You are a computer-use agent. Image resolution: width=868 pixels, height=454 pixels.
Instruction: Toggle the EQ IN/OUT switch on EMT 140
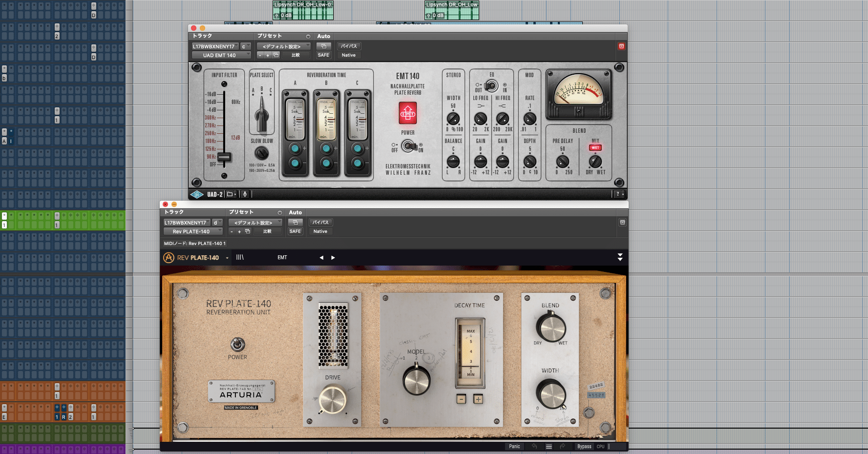[x=491, y=86]
